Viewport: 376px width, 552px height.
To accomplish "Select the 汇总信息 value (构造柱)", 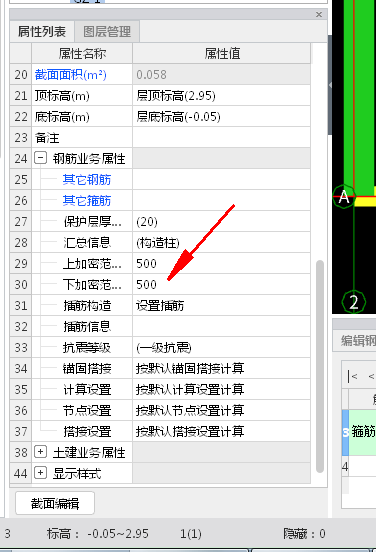I will (x=221, y=243).
